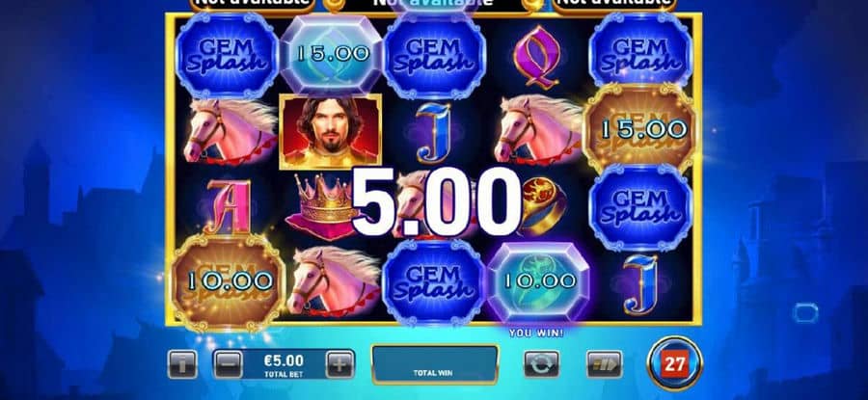Click the golden crown on pillow symbol
The height and width of the screenshot is (400, 868).
click(323, 207)
